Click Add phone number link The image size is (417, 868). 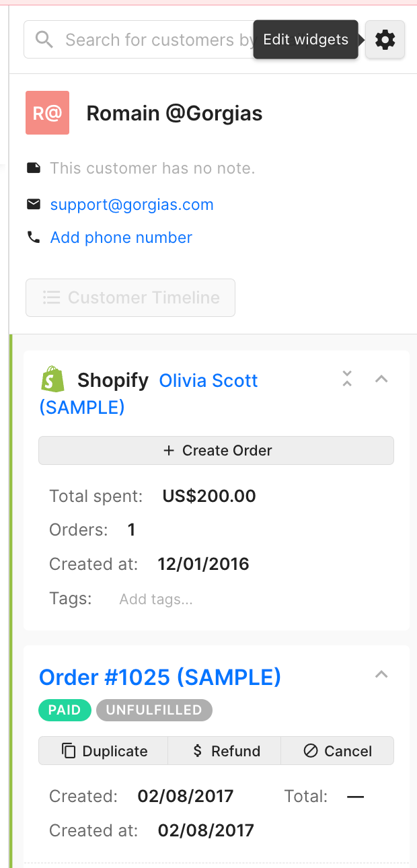pos(121,238)
